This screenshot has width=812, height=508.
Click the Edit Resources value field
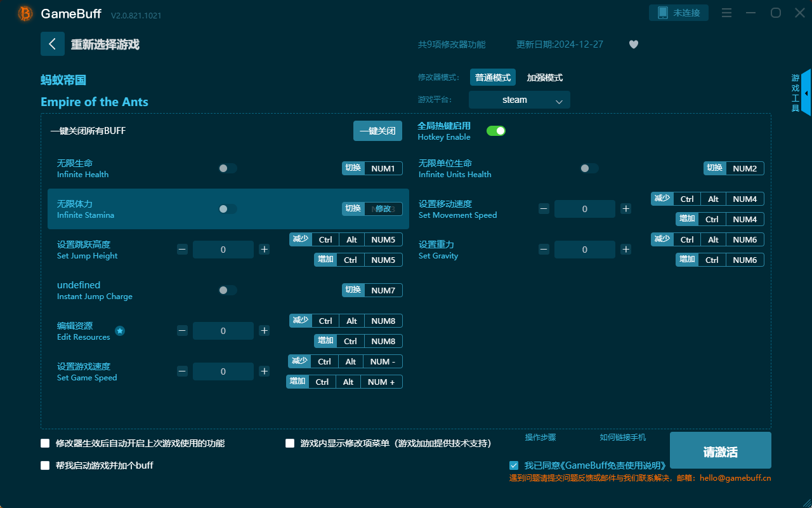[x=223, y=331]
